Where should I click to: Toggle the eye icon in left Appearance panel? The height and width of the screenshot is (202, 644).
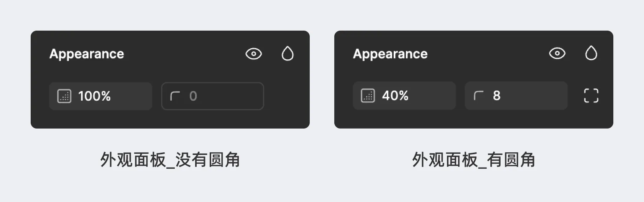253,54
